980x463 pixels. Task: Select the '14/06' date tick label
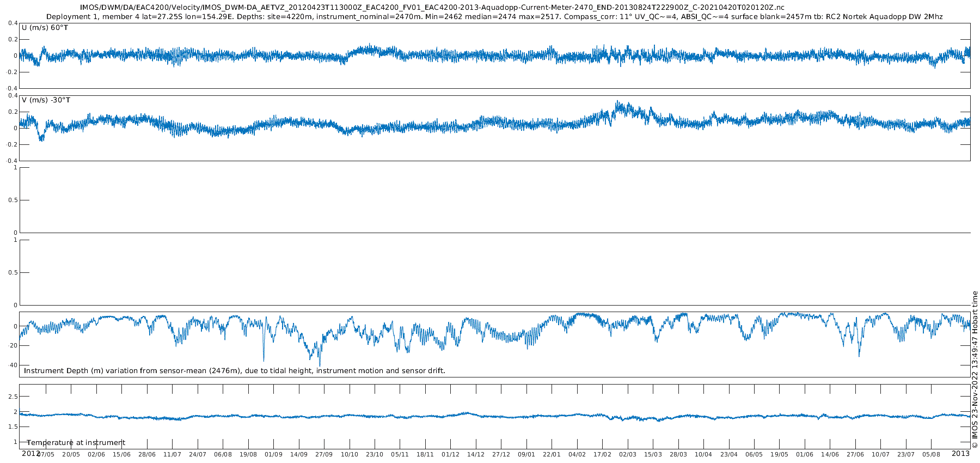coord(830,454)
